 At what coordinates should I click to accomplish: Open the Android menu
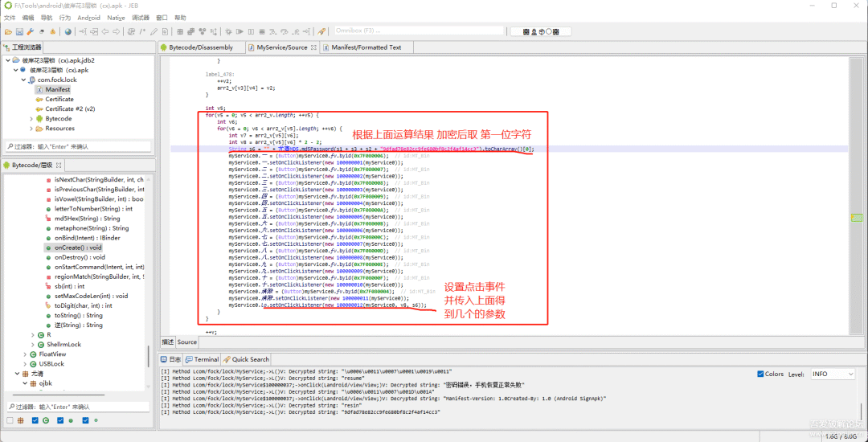[x=89, y=18]
